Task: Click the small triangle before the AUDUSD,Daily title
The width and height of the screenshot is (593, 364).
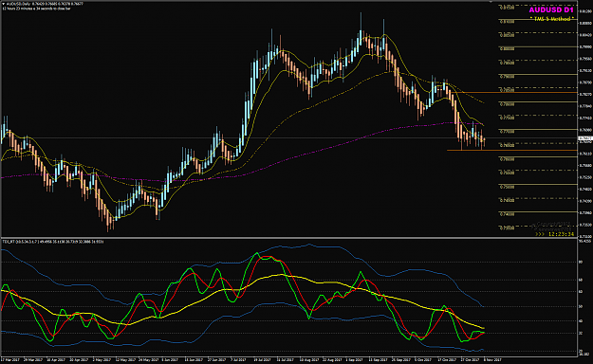Action: (x=4, y=4)
